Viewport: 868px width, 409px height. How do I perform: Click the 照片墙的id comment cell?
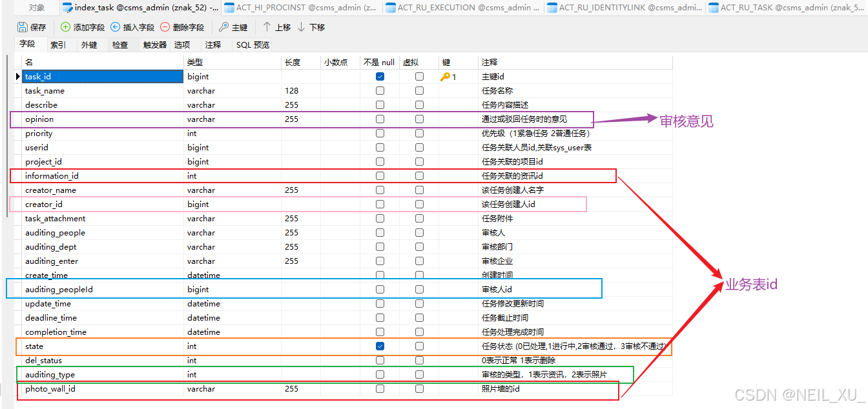click(575, 388)
